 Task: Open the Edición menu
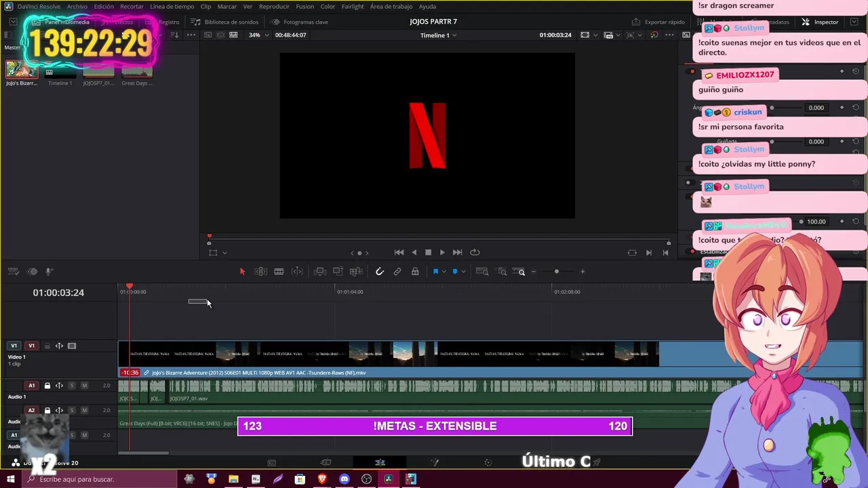(104, 6)
